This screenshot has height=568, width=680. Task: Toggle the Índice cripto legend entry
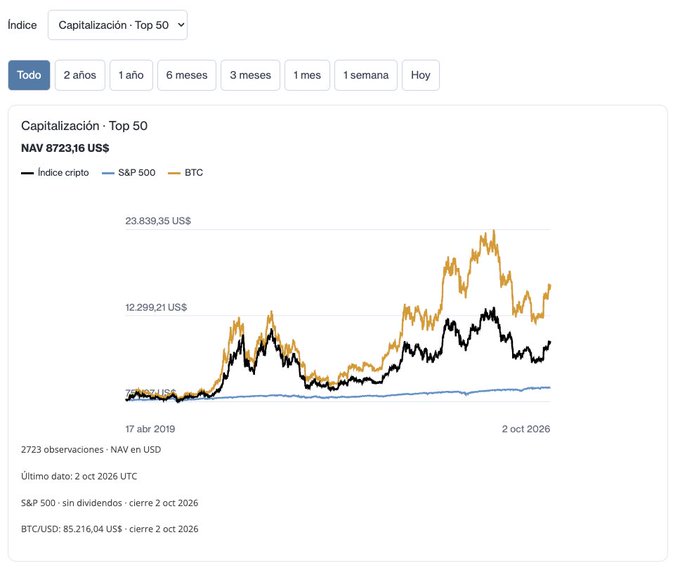tap(55, 173)
